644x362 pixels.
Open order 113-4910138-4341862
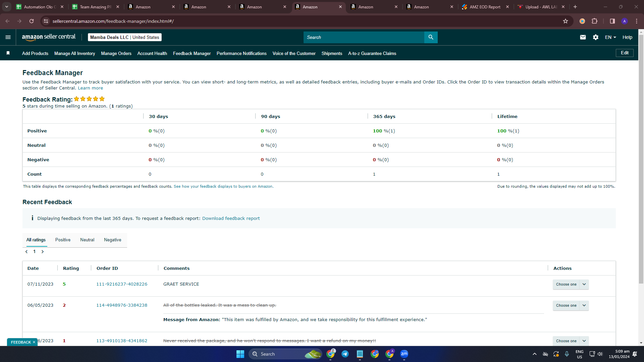122,341
